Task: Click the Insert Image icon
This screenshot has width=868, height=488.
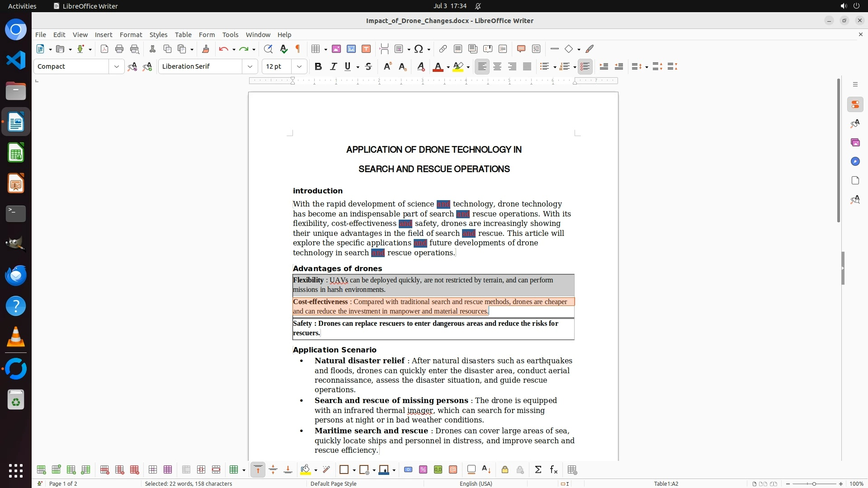Action: tap(336, 49)
